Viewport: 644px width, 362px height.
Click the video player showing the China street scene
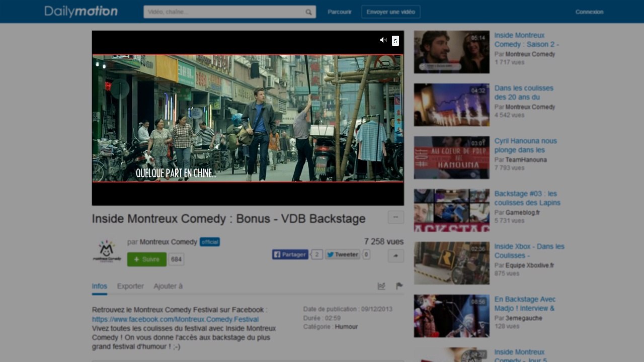248,118
